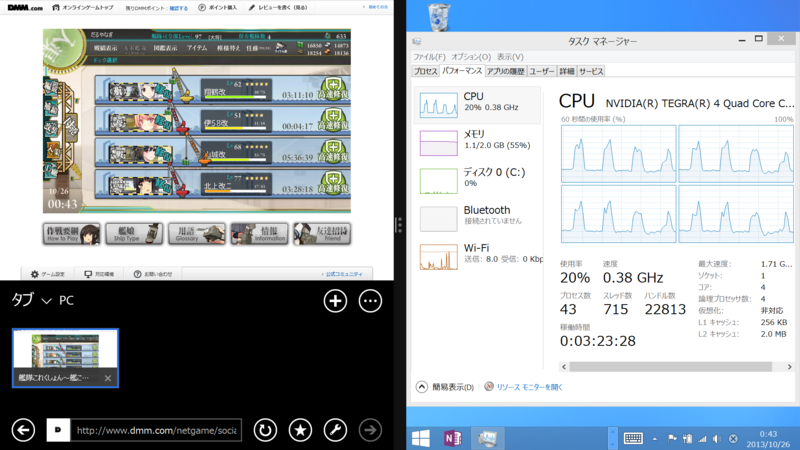Switch to the Performance tab
This screenshot has width=800, height=450.
coord(462,71)
